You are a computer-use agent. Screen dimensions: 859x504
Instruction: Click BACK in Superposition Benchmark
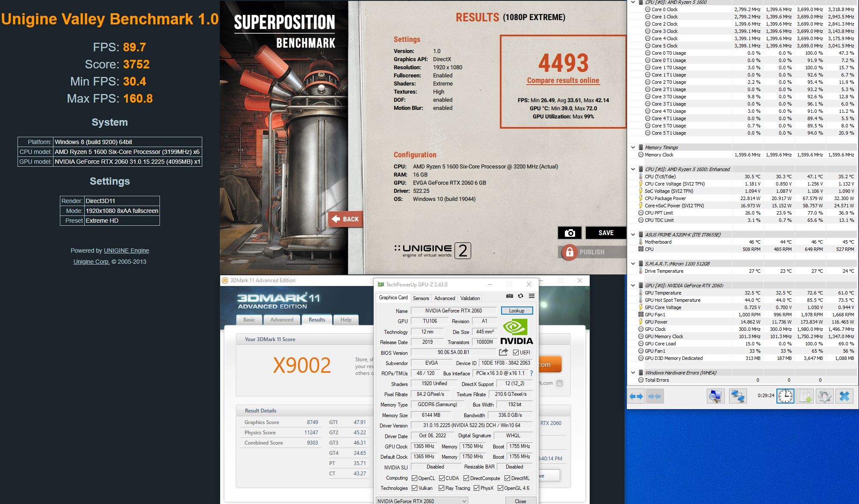[x=345, y=219]
